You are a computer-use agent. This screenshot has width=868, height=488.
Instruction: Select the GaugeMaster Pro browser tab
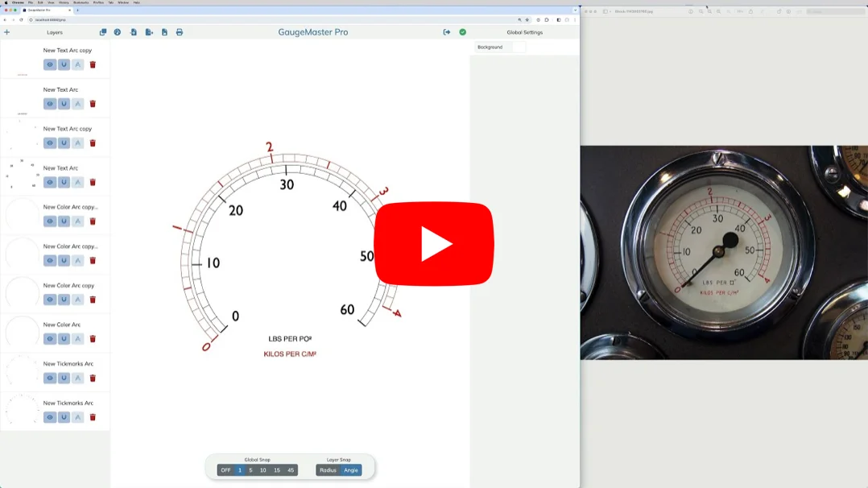point(47,10)
